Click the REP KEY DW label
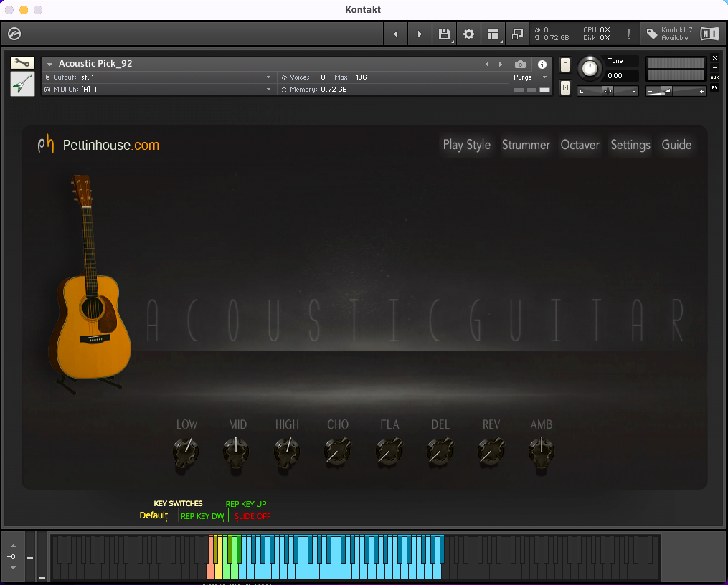 [x=202, y=516]
